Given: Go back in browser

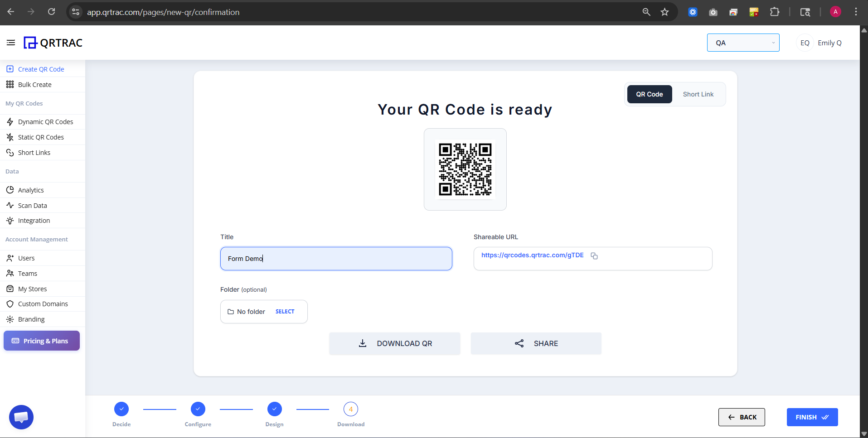Looking at the screenshot, I should coord(11,12).
